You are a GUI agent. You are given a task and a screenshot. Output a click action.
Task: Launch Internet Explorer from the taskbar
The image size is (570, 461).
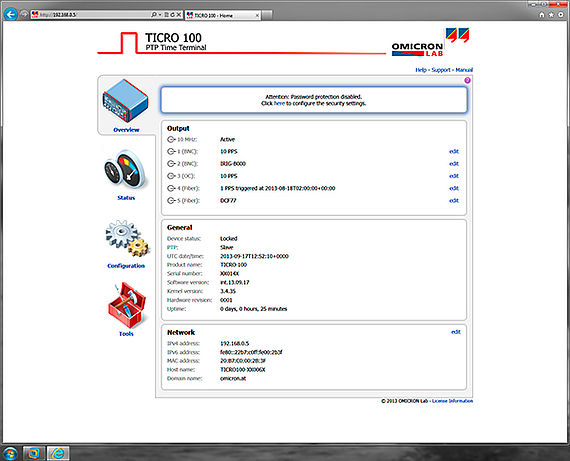tap(58, 453)
